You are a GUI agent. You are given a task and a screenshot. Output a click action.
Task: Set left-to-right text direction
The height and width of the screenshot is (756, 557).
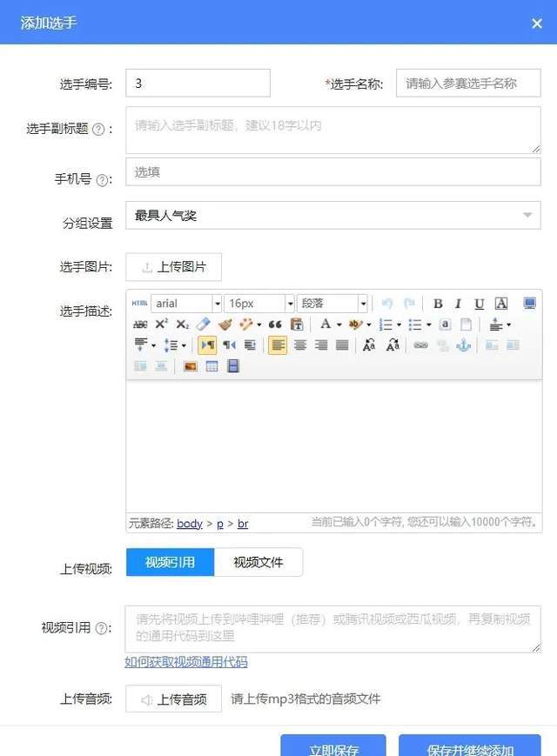click(x=207, y=345)
